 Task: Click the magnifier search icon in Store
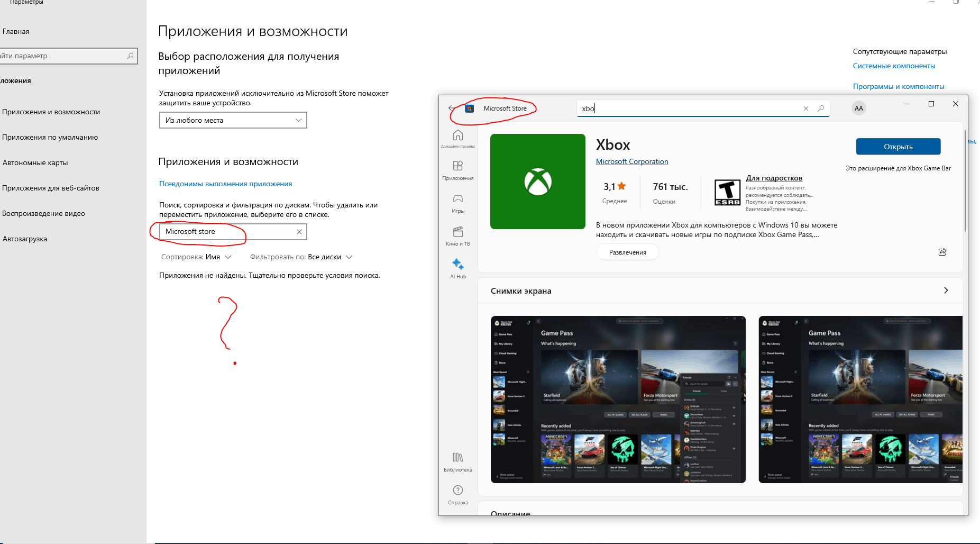821,108
